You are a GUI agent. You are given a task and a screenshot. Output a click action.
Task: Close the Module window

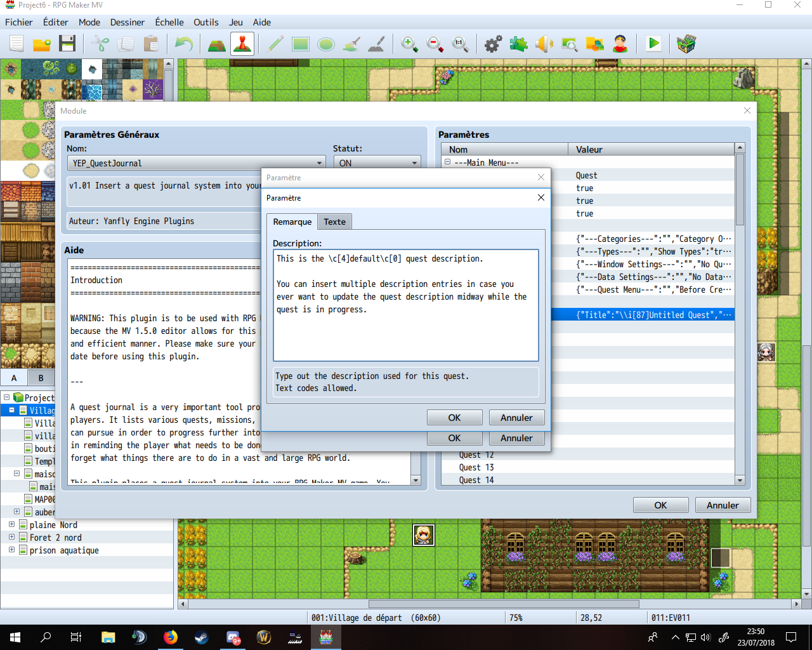(747, 110)
